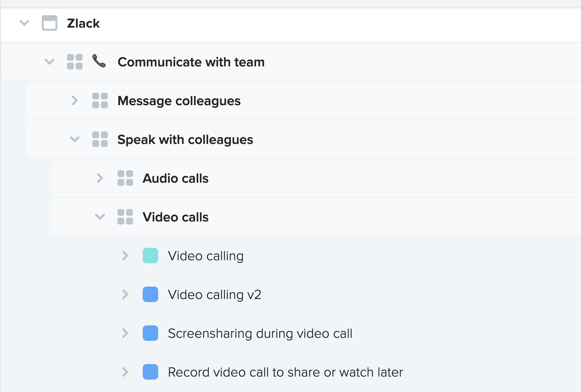581x392 pixels.
Task: Collapse the Video calls node
Action: click(x=100, y=217)
